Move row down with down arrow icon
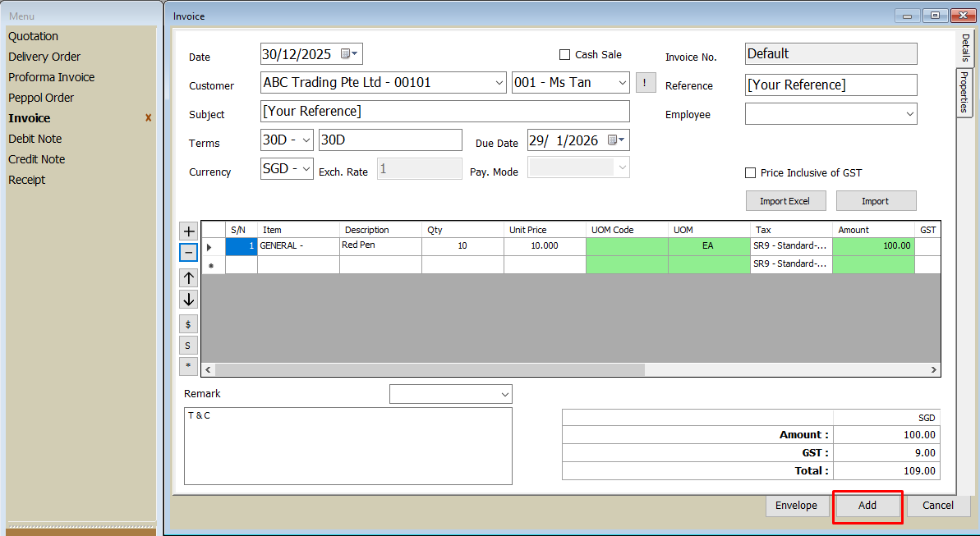Image resolution: width=980 pixels, height=536 pixels. [x=188, y=300]
